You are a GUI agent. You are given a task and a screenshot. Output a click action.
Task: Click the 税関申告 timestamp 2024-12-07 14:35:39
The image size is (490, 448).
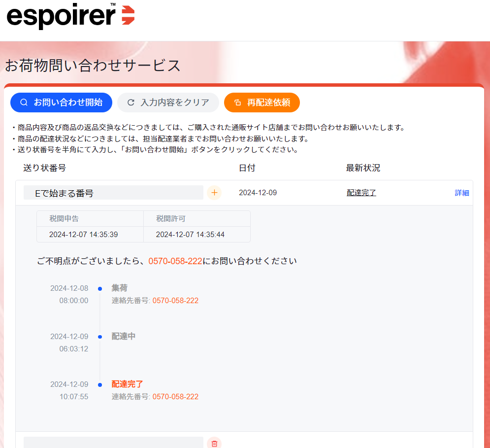[83, 235]
